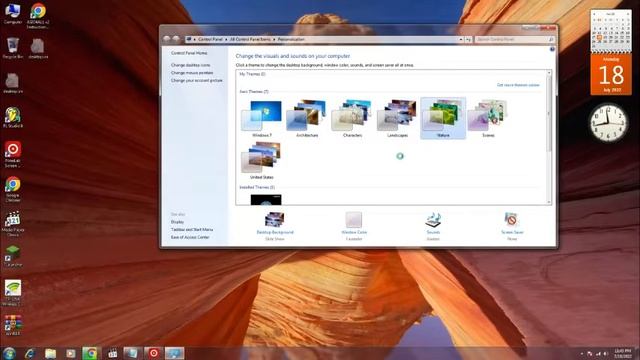This screenshot has width=640, height=360.
Task: Open the green CCleaner desktop icon
Action: point(13,256)
